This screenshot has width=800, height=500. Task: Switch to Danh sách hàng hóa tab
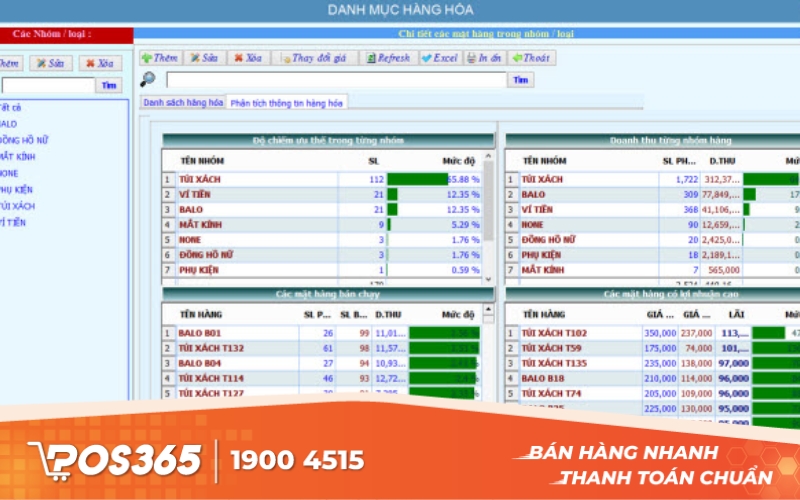(x=183, y=103)
